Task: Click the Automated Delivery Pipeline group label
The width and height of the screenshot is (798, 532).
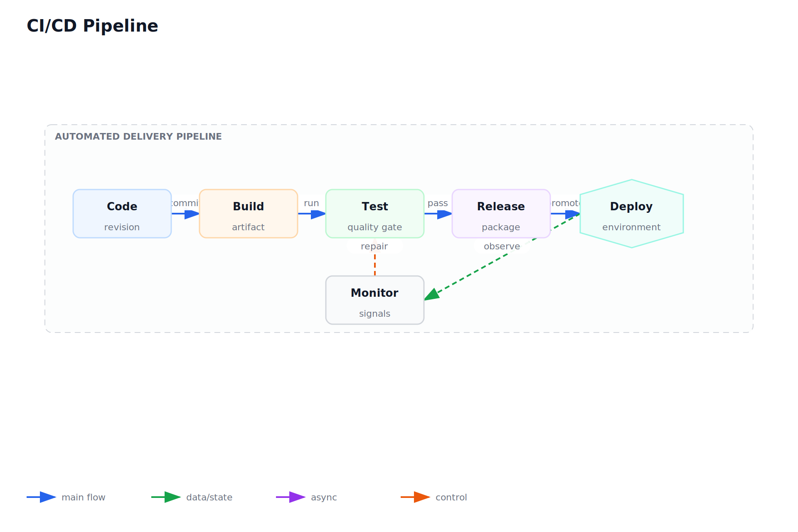Action: (138, 136)
